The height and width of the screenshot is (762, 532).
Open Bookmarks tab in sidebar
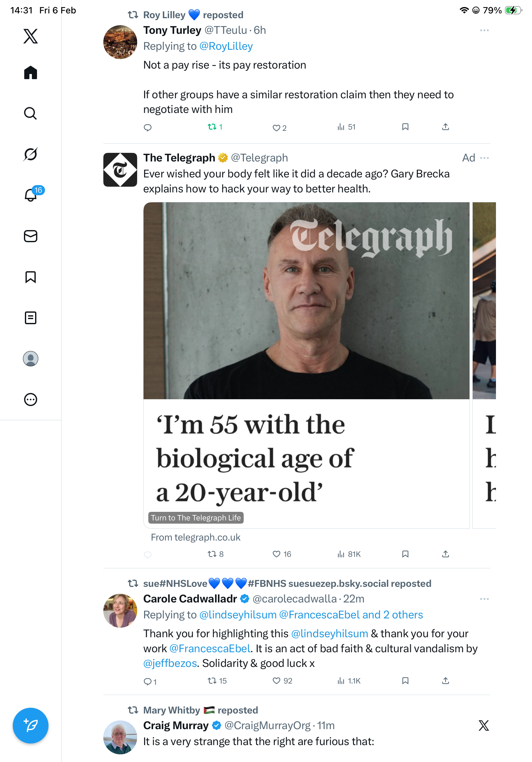coord(31,277)
